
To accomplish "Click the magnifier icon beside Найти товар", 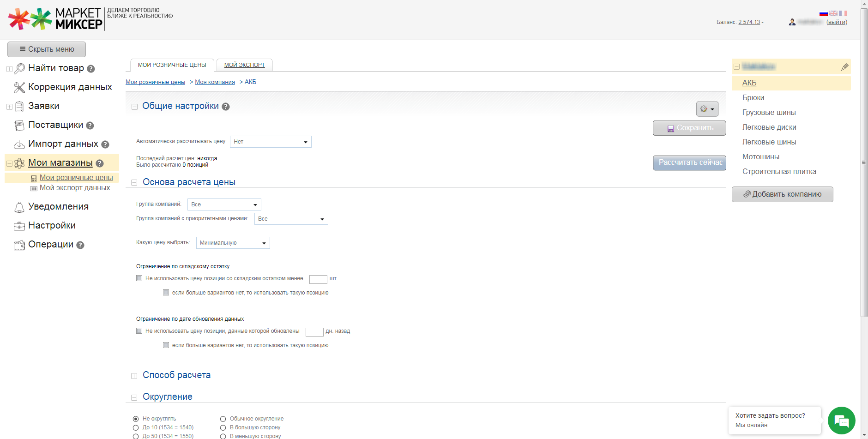I will [x=19, y=69].
